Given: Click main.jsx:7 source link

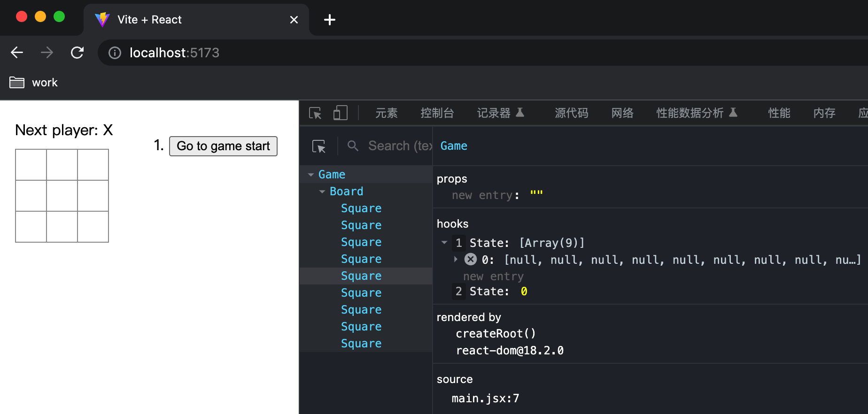Looking at the screenshot, I should coord(485,399).
